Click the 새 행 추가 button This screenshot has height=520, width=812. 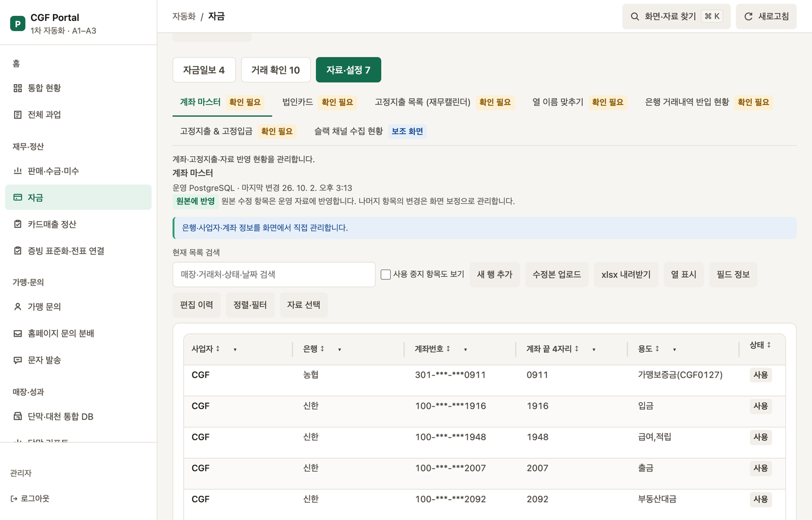[495, 275]
